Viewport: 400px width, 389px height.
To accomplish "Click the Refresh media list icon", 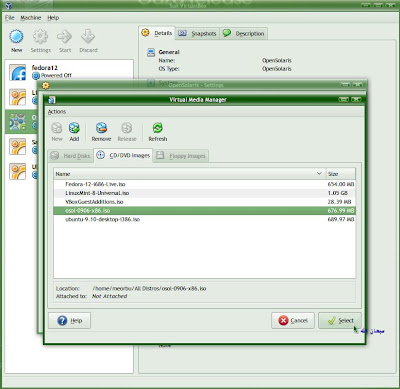I will [158, 128].
